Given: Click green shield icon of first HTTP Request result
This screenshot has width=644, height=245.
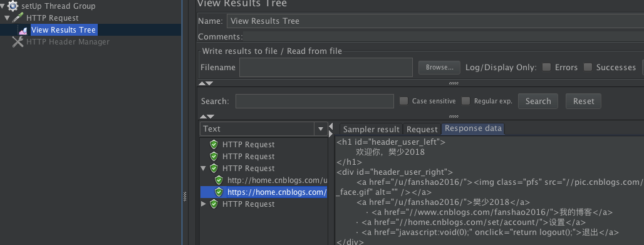Looking at the screenshot, I should coord(214,144).
